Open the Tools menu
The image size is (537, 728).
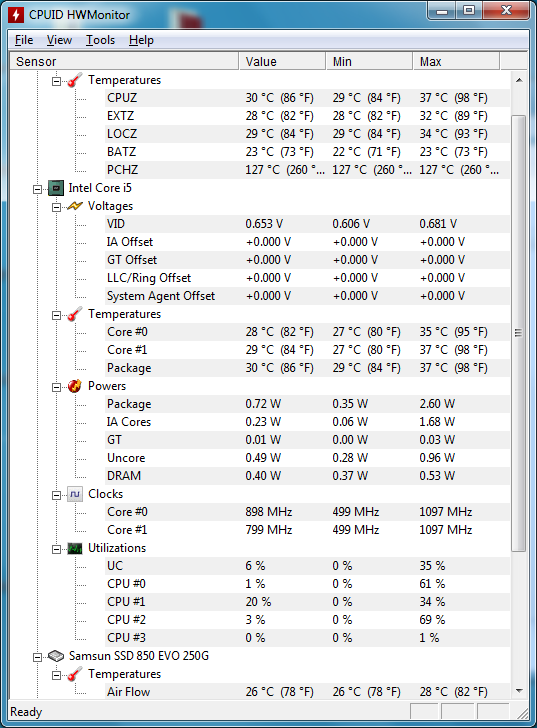(x=100, y=40)
